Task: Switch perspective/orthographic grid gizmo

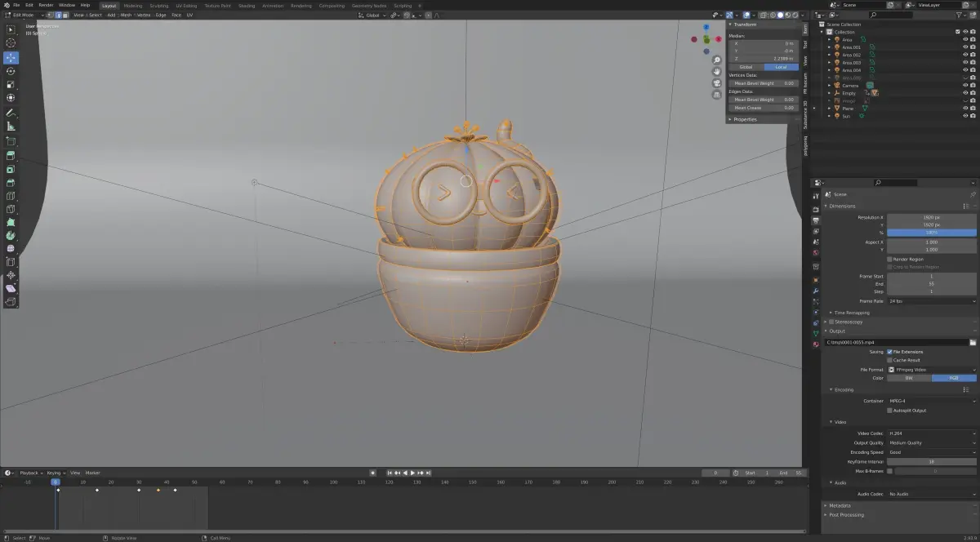Action: coord(716,94)
